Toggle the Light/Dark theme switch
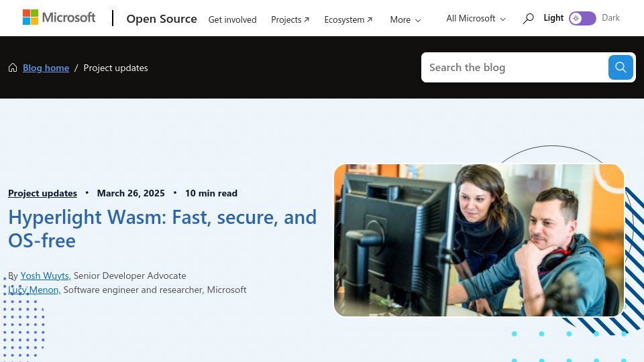The image size is (644, 362). pos(582,19)
